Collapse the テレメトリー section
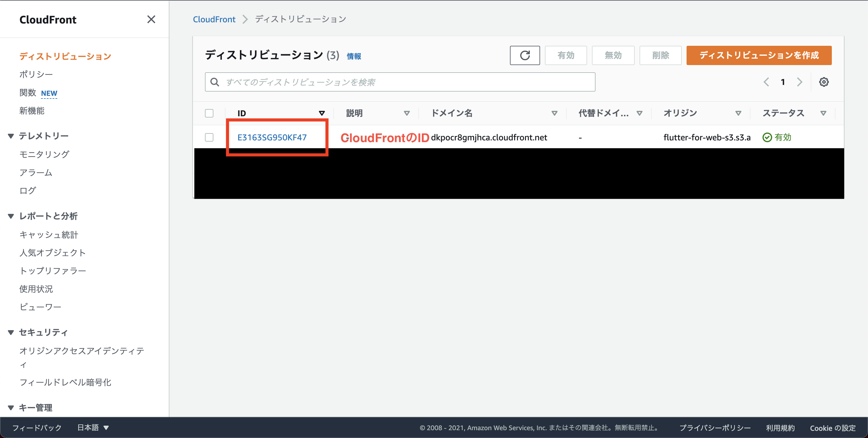This screenshot has width=868, height=438. [x=11, y=135]
